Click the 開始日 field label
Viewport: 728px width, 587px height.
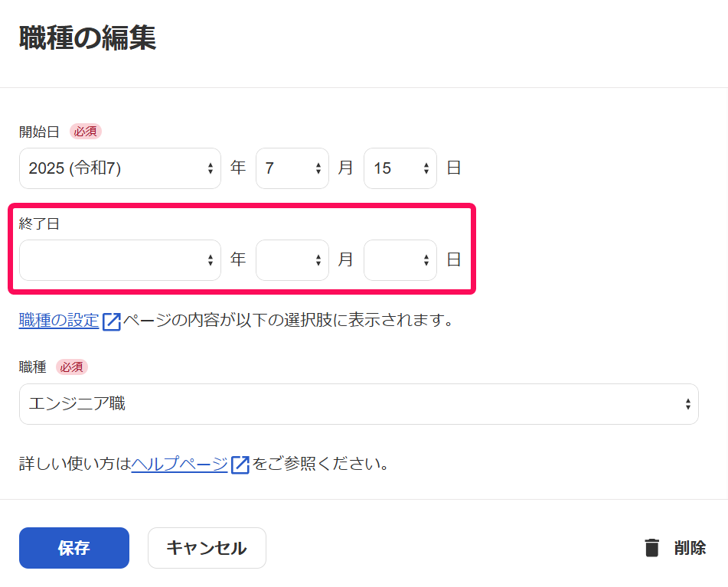pos(39,132)
